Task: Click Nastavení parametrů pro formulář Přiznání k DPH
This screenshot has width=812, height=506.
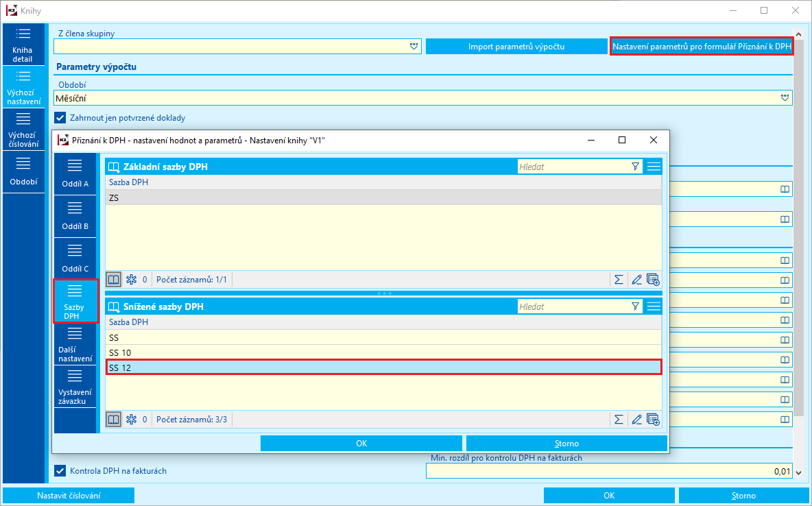Action: 701,46
